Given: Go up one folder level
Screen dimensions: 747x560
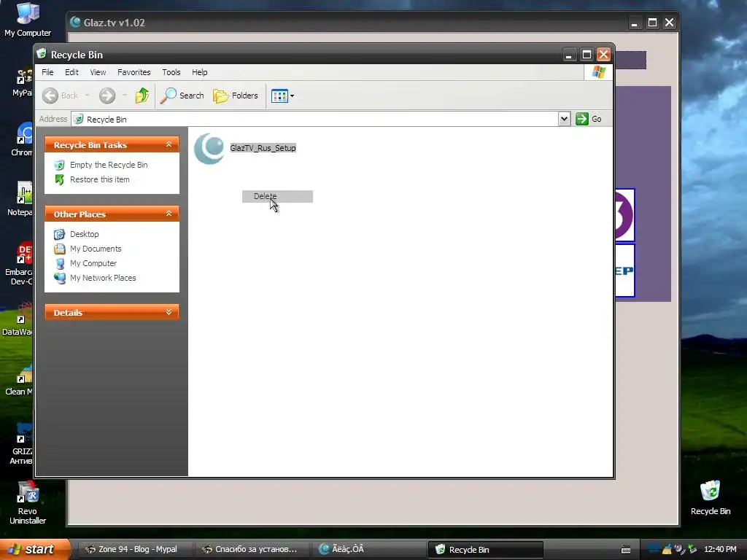Looking at the screenshot, I should pyautogui.click(x=142, y=96).
